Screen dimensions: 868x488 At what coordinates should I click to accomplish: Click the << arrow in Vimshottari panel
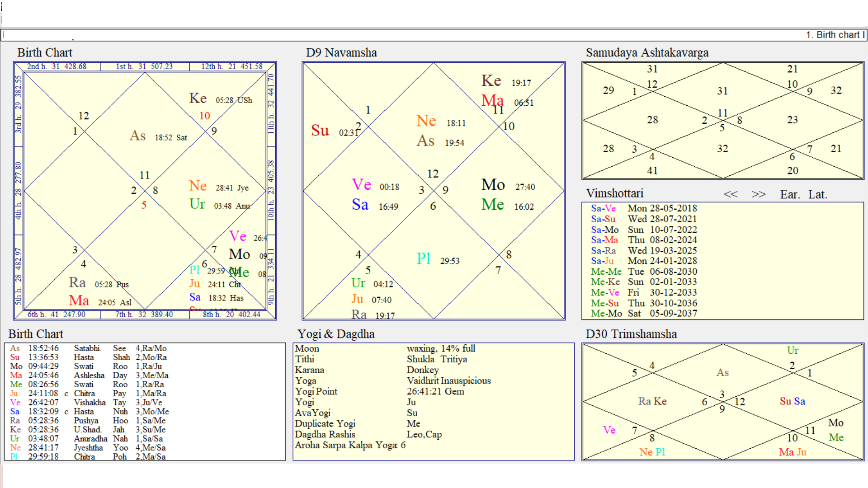click(x=731, y=194)
